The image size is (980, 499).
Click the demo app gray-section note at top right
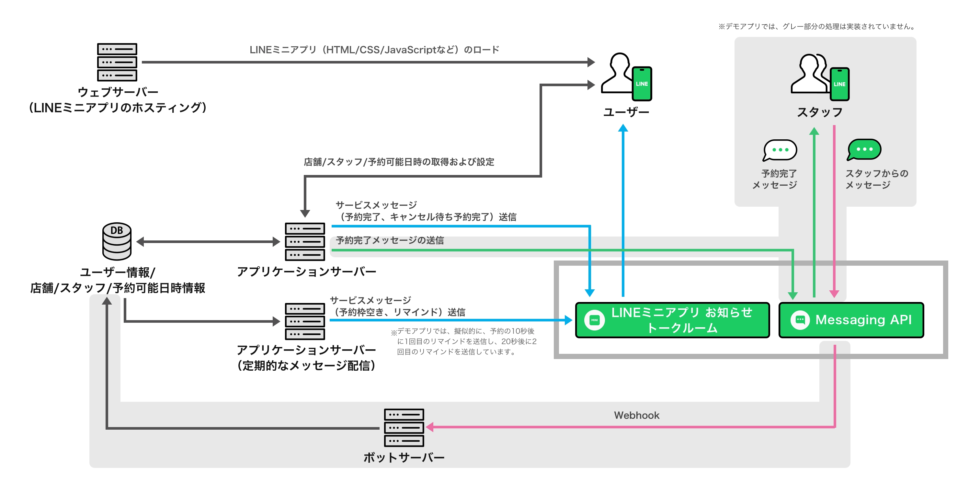point(817,26)
